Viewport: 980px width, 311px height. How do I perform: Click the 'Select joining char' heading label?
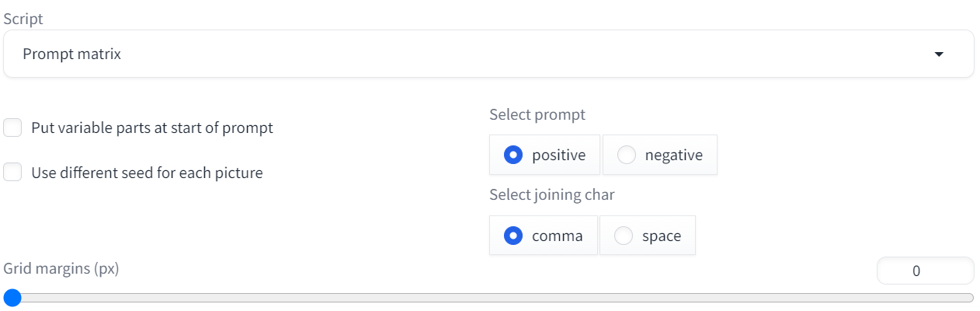pyautogui.click(x=551, y=195)
